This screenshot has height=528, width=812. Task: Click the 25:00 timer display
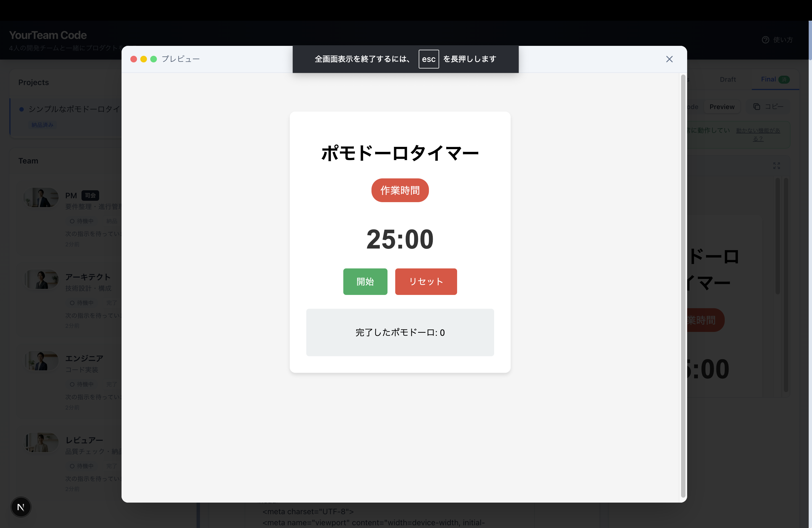pos(400,239)
